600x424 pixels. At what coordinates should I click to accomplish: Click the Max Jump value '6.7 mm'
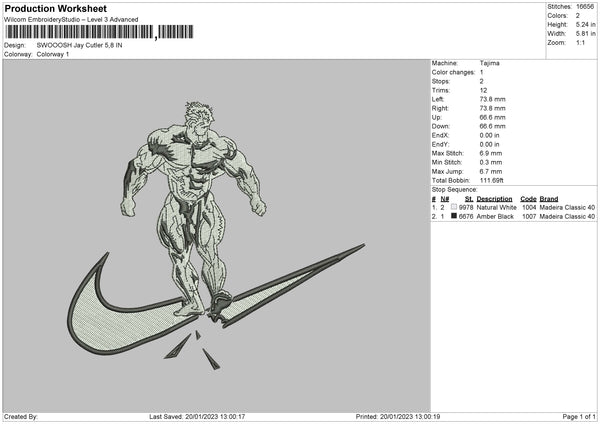491,171
